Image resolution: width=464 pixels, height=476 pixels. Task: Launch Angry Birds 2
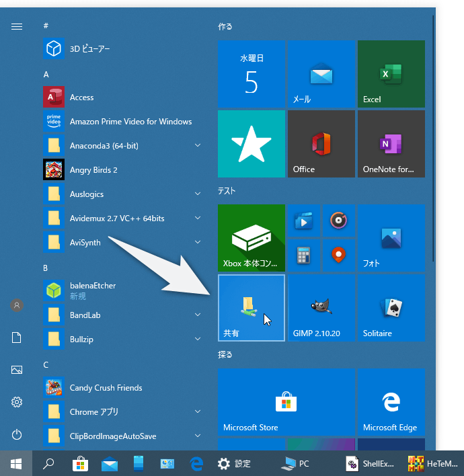pyautogui.click(x=122, y=169)
